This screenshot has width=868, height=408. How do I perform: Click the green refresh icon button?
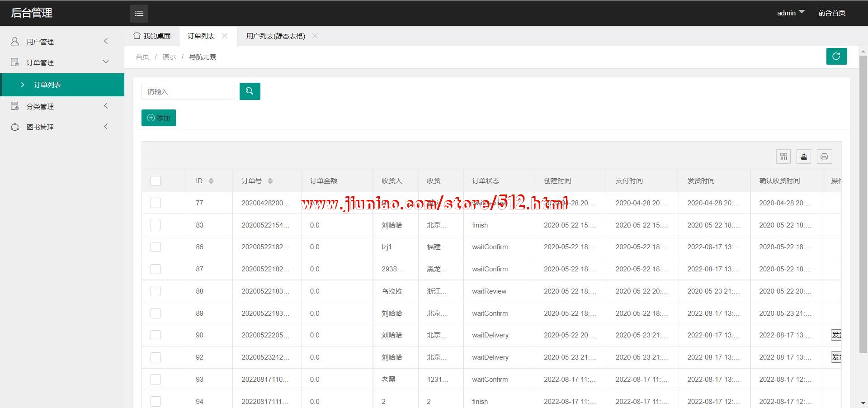coord(836,57)
